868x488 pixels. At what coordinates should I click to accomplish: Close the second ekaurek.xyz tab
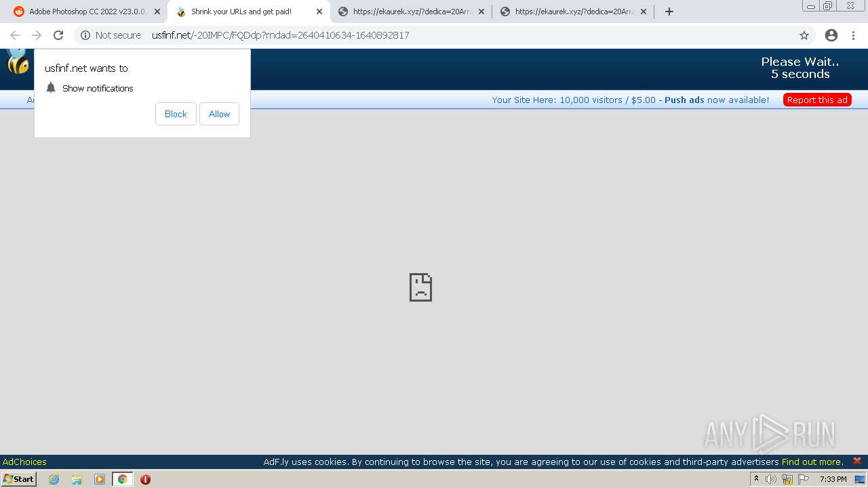pos(644,12)
